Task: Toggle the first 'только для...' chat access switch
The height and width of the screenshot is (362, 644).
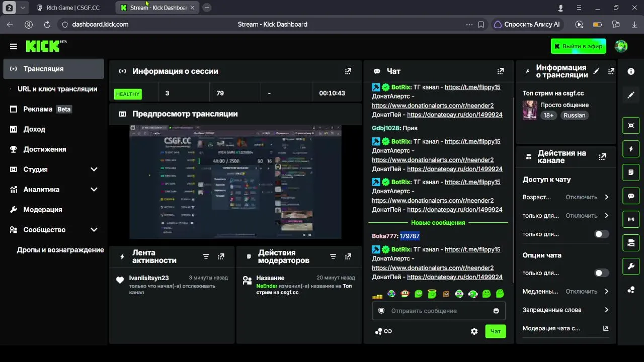Action: point(602,234)
